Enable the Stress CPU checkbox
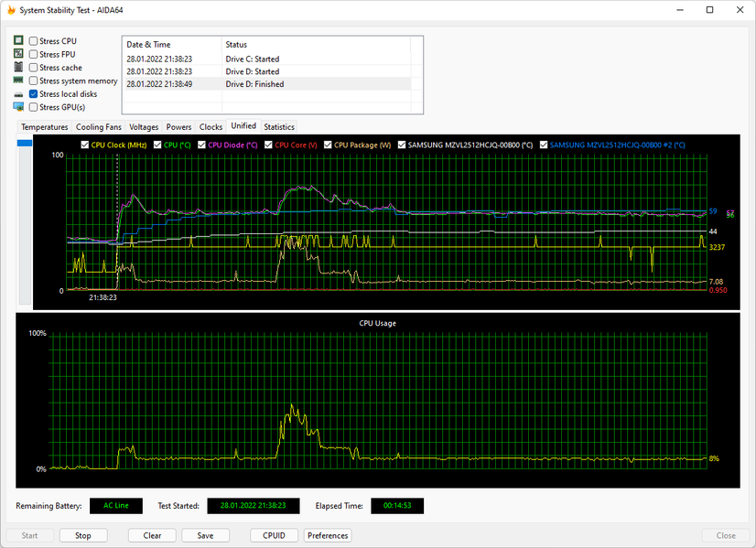The image size is (756, 548). pyautogui.click(x=34, y=41)
